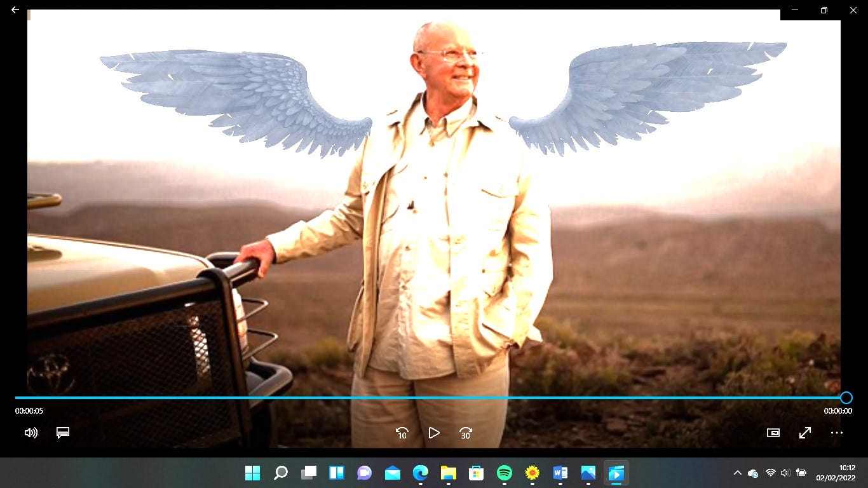Open the more options ellipsis menu

click(x=837, y=433)
